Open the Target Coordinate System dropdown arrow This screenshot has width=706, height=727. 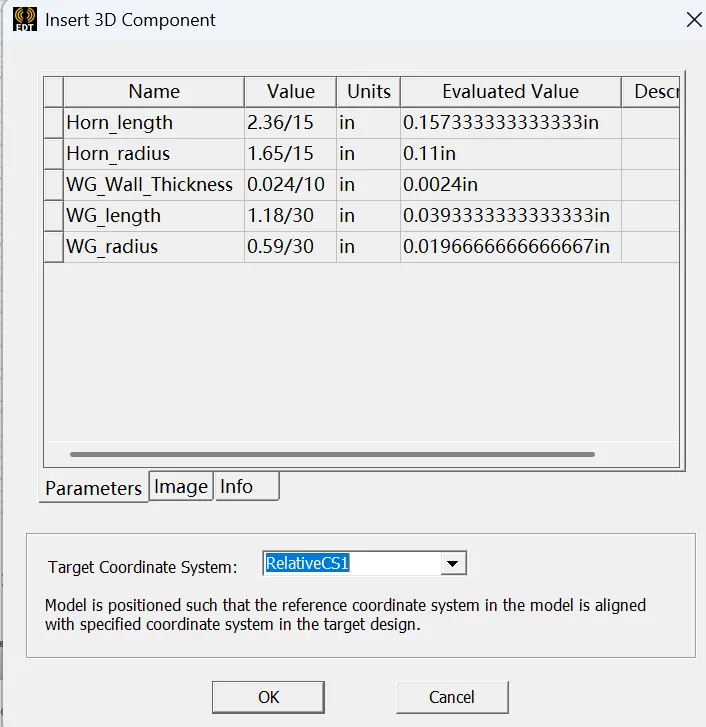452,563
